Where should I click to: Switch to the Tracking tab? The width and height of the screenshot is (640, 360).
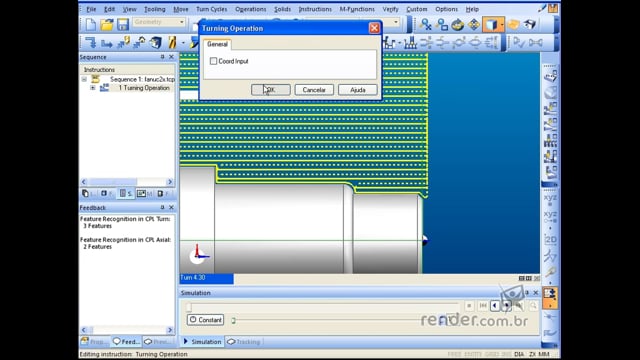[244, 342]
